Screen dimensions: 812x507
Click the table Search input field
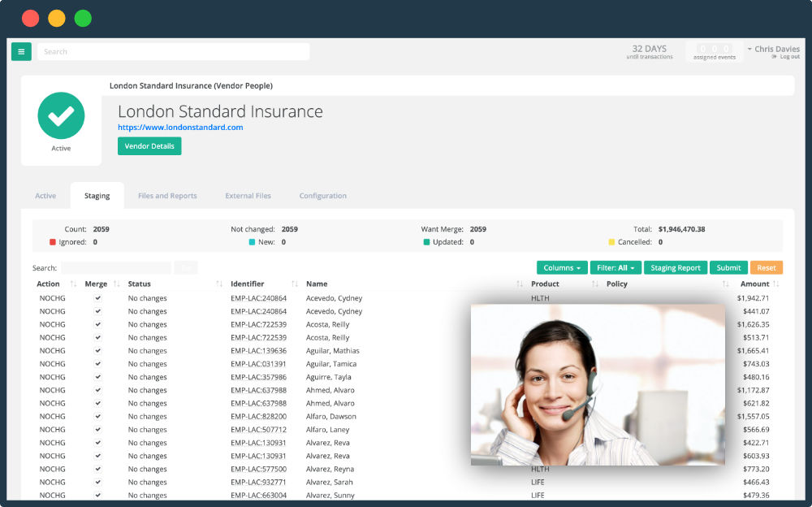click(x=116, y=268)
